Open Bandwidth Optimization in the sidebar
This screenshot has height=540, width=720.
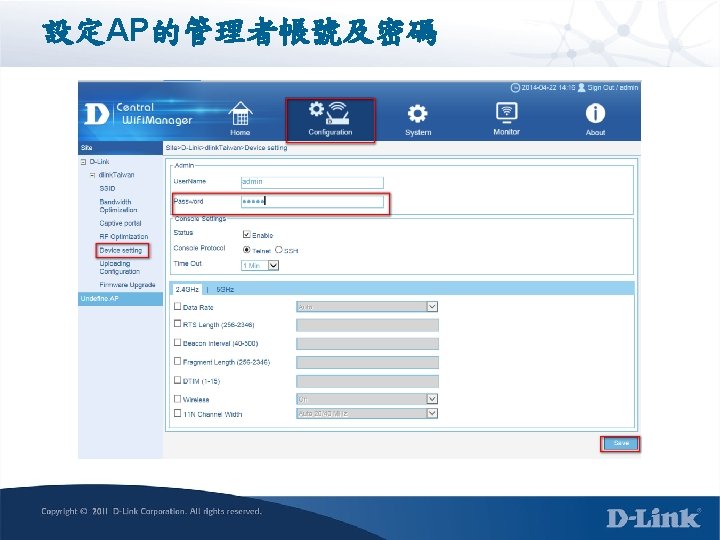click(118, 206)
